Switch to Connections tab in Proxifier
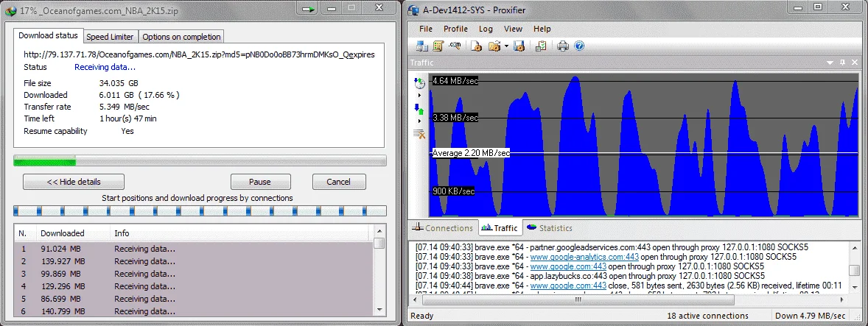Viewport: 868px width, 326px height. click(x=443, y=227)
